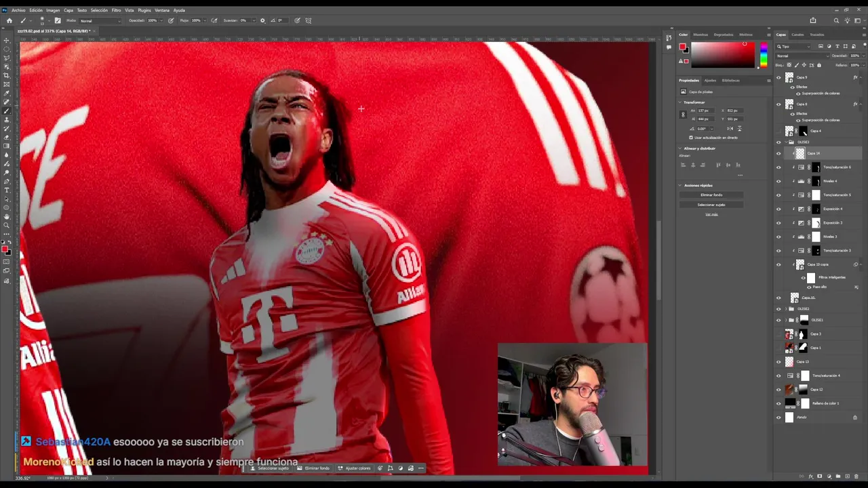Viewport: 868px width, 488px height.
Task: Select the Eyedropper tool
Action: pos(7,94)
